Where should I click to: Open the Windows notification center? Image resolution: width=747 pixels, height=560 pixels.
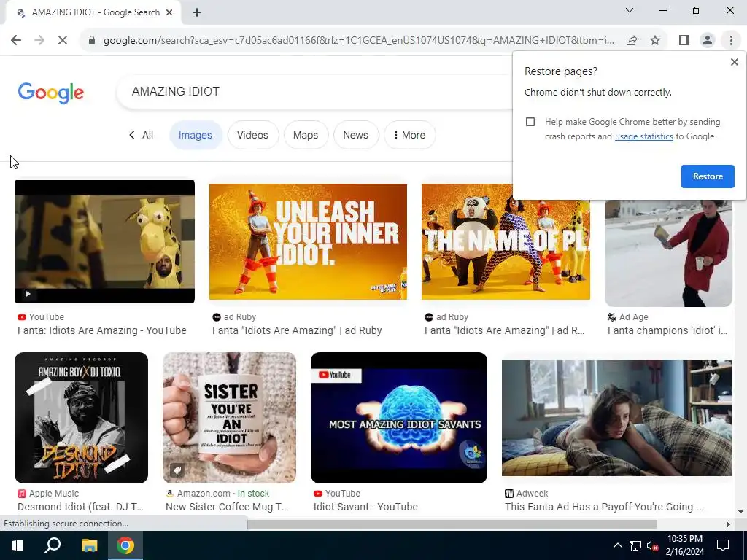point(723,545)
